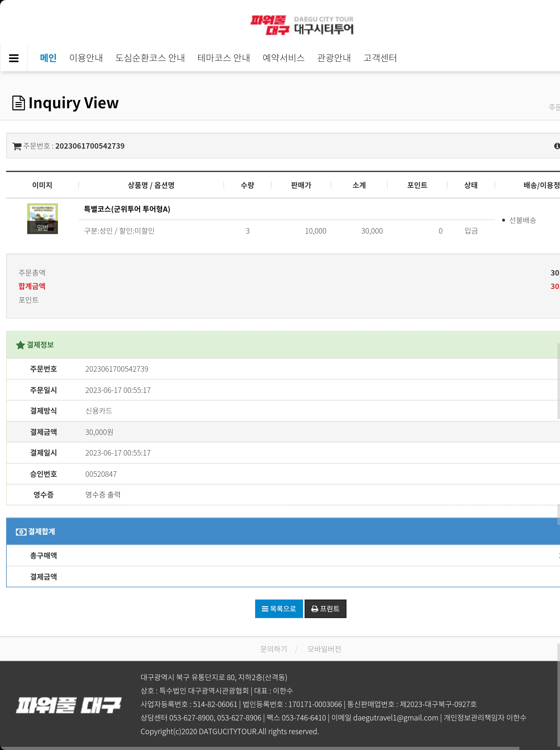Click the 수량 column header
The height and width of the screenshot is (750, 560).
tap(247, 185)
